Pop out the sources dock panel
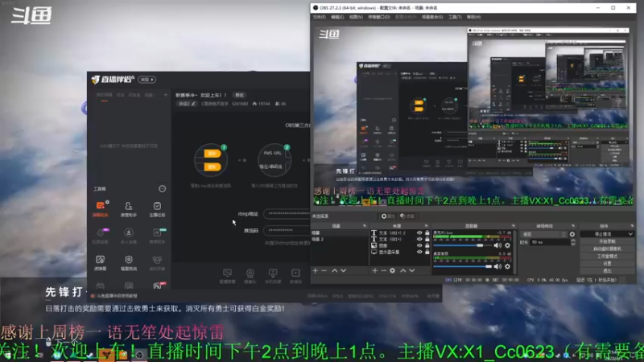 pyautogui.click(x=426, y=226)
